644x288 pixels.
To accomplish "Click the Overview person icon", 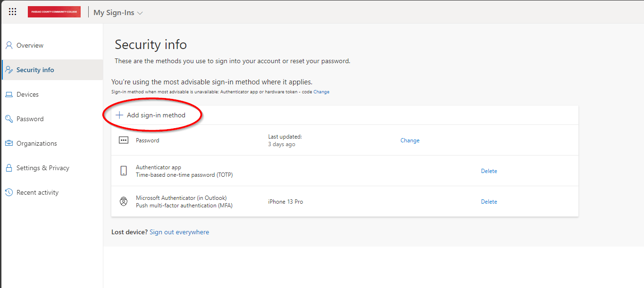I will click(9, 45).
